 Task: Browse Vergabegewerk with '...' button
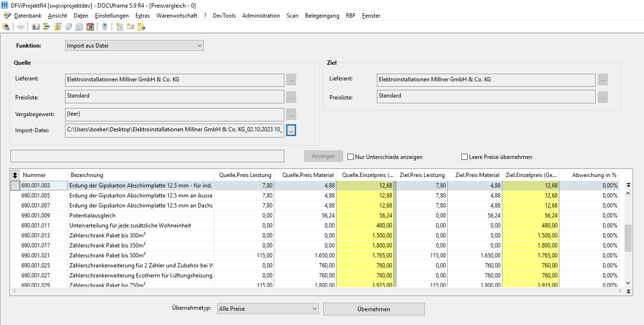[291, 114]
